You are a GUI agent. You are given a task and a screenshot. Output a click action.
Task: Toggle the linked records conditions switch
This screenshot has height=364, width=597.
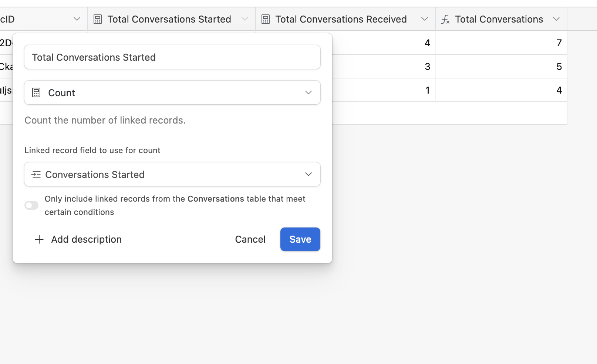(31, 205)
